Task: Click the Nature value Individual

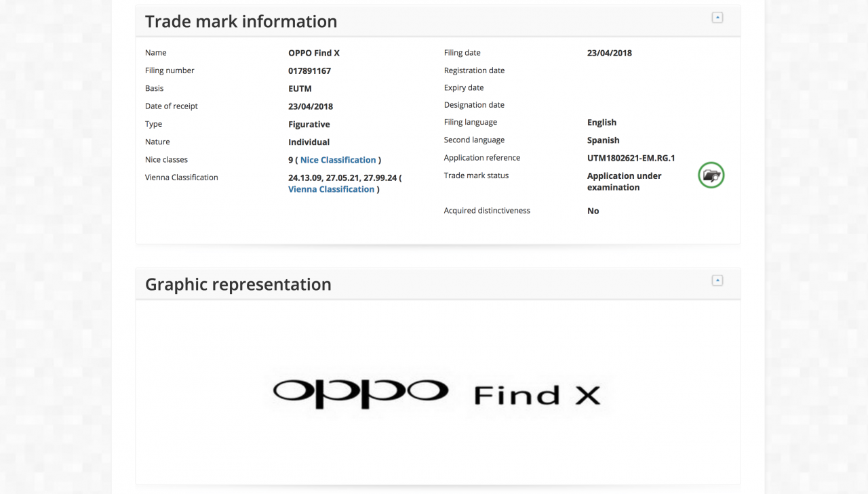Action: [309, 142]
